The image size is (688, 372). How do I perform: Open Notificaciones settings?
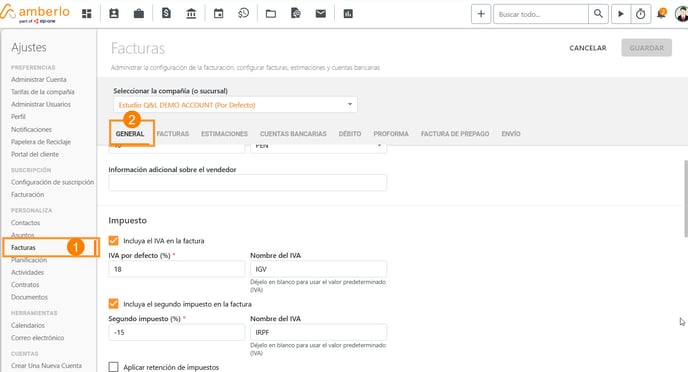click(x=31, y=129)
